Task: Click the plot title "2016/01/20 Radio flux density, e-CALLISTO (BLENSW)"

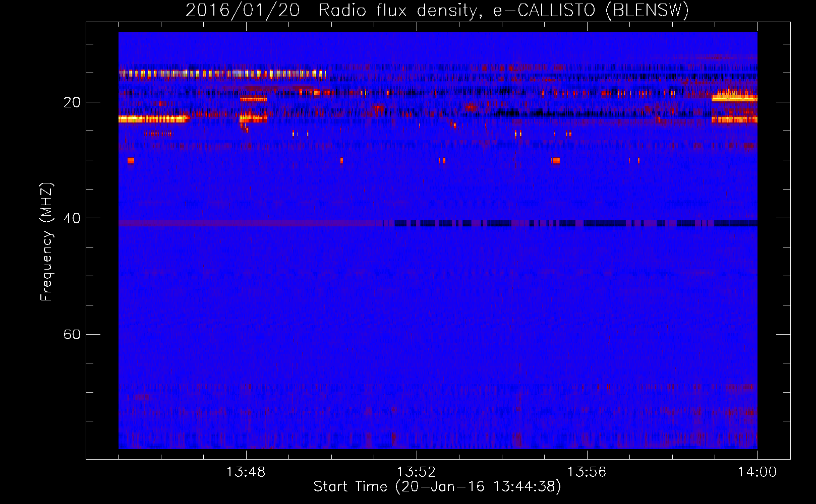Action: 437,10
